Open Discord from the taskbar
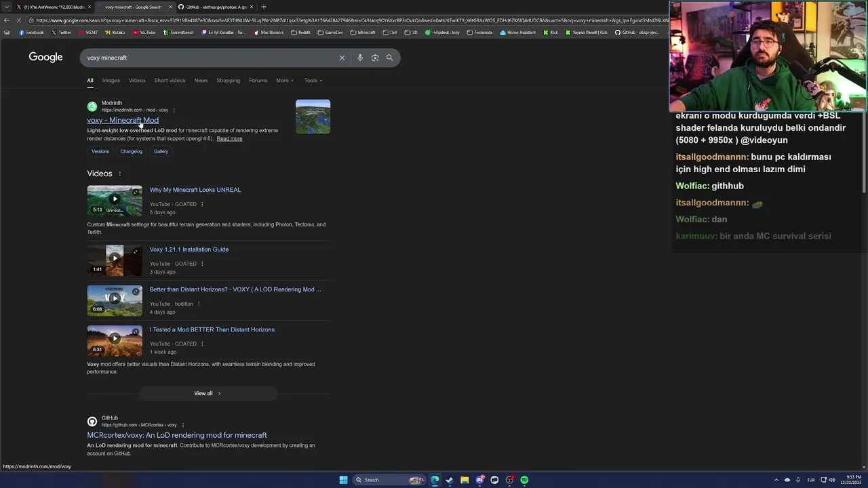868x488 pixels. (479, 480)
